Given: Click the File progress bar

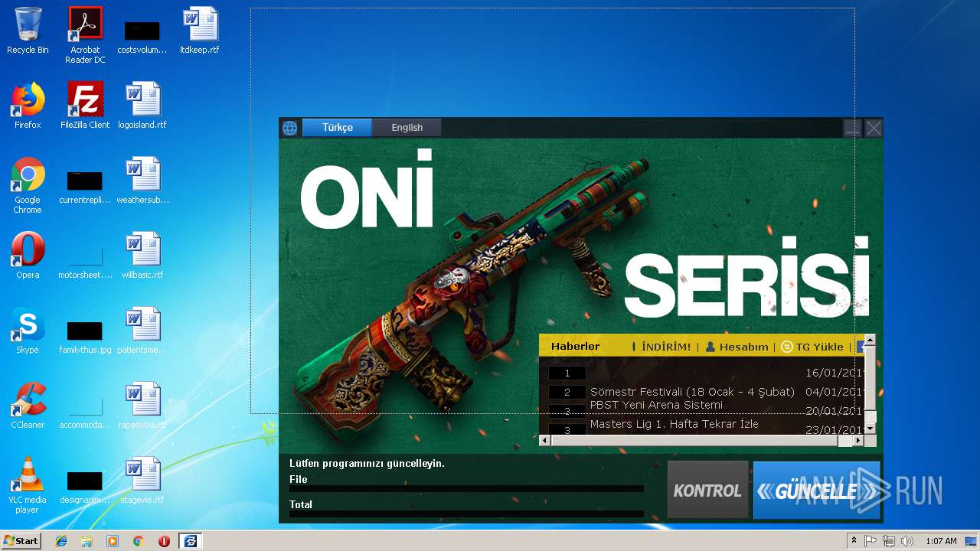Looking at the screenshot, I should (466, 488).
